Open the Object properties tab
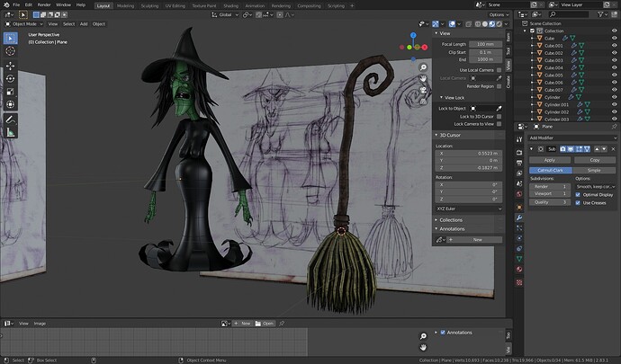 [x=519, y=207]
